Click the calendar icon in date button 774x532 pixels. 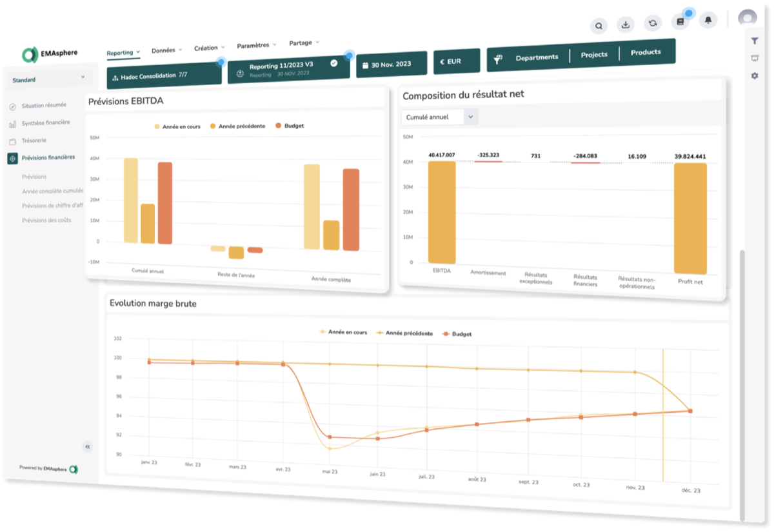tap(365, 65)
